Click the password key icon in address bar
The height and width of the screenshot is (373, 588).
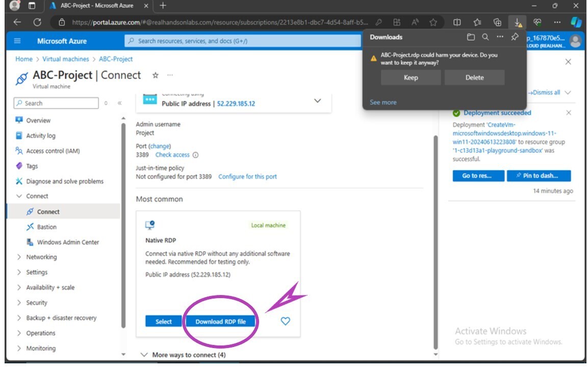(x=379, y=22)
